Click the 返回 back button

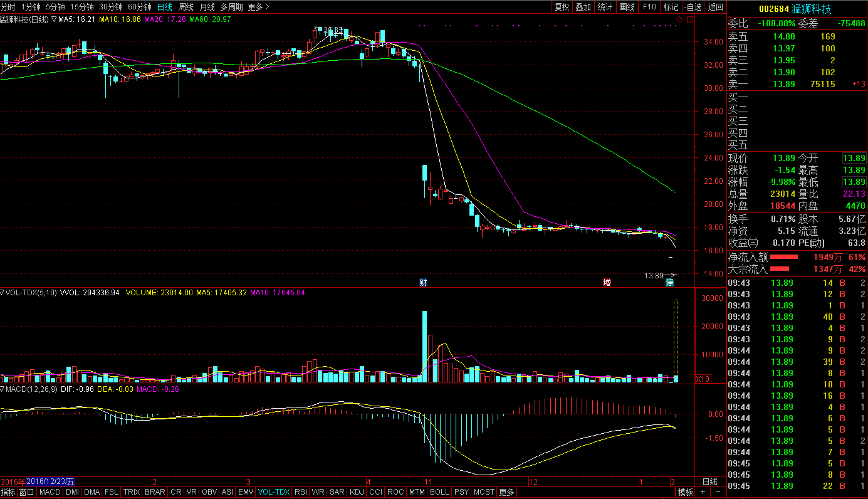click(715, 7)
